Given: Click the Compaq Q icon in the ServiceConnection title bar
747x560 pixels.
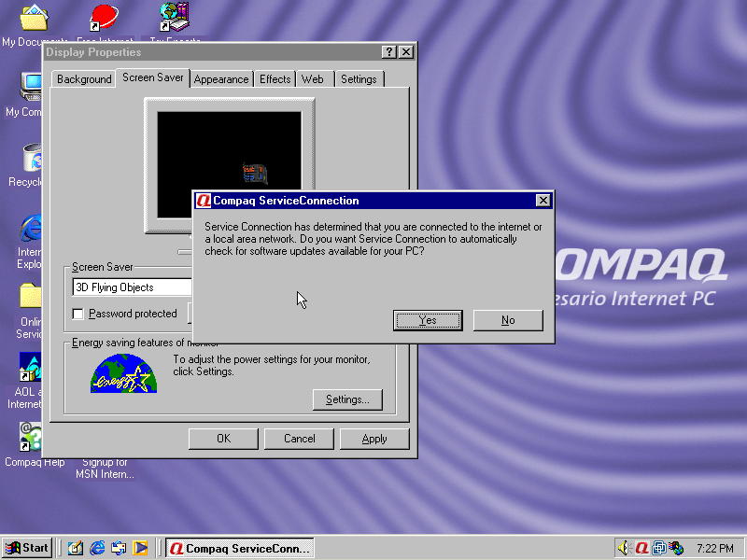Looking at the screenshot, I should 204,201.
